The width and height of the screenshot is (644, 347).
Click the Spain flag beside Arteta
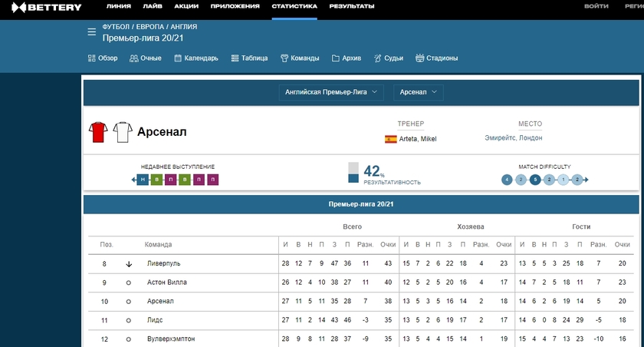pos(390,139)
